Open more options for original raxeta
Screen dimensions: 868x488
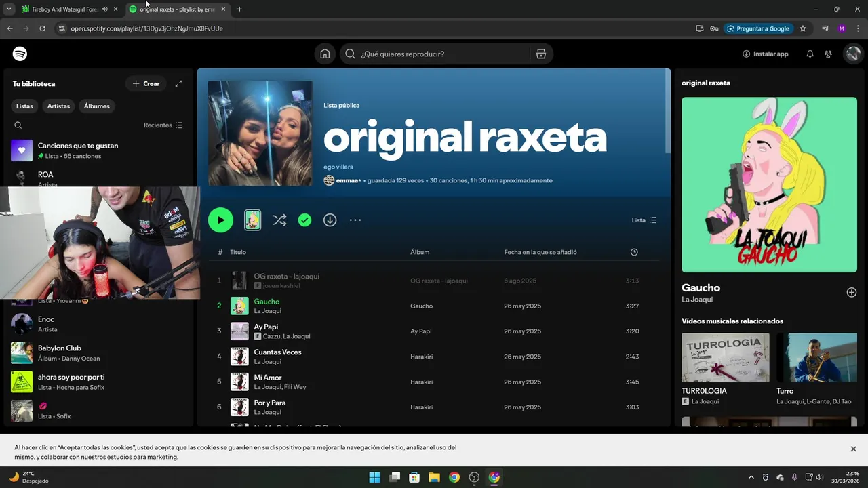pos(355,220)
